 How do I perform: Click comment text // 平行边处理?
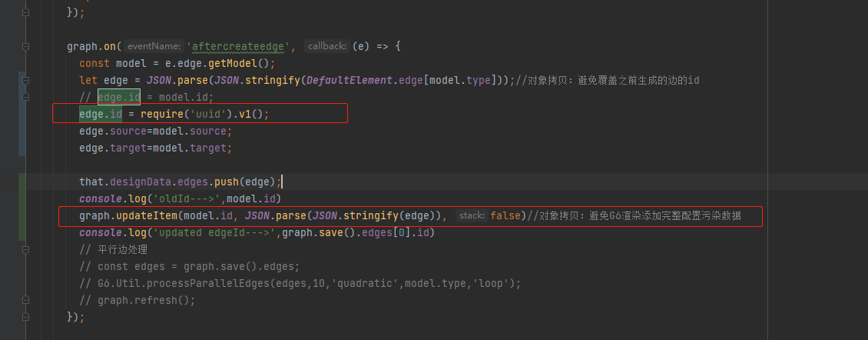click(113, 249)
